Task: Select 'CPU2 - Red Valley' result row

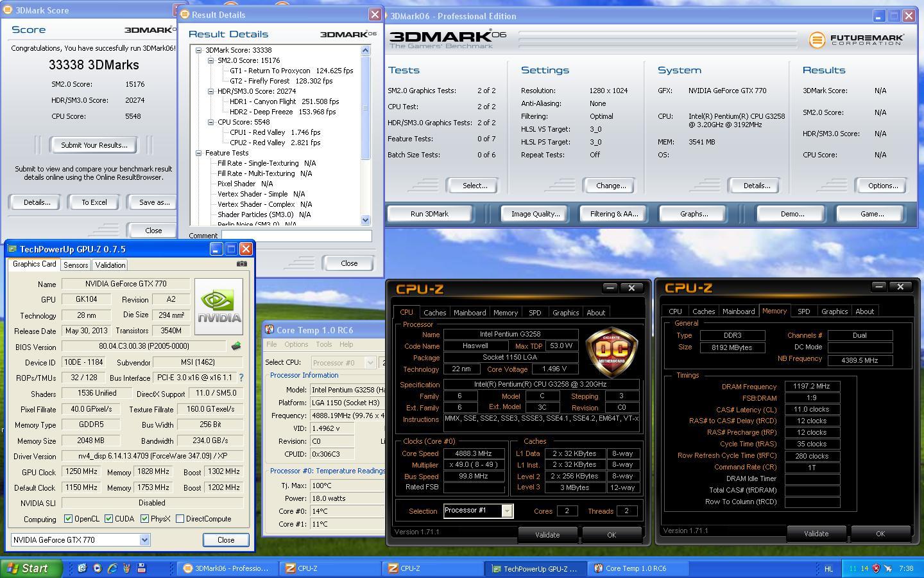Action: (275, 143)
